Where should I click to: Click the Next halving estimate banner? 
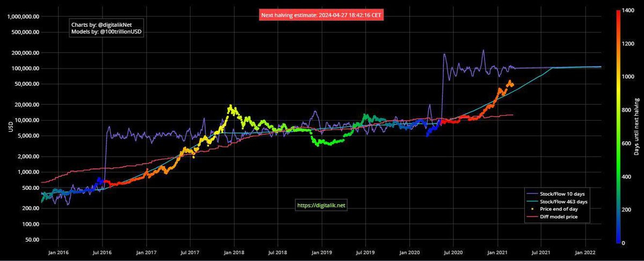click(x=321, y=16)
